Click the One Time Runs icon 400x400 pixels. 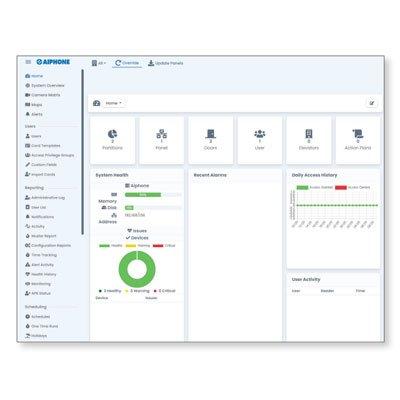coord(28,326)
